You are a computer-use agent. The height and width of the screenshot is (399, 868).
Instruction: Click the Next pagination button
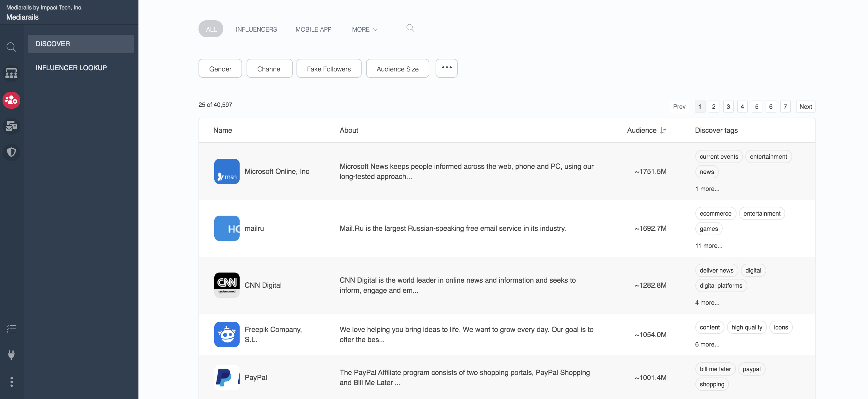point(805,107)
